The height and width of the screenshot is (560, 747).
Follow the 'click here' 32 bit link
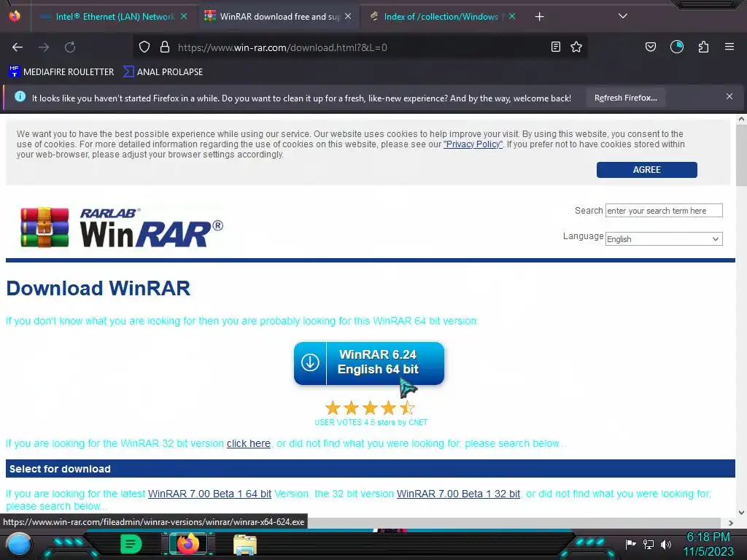click(x=249, y=443)
